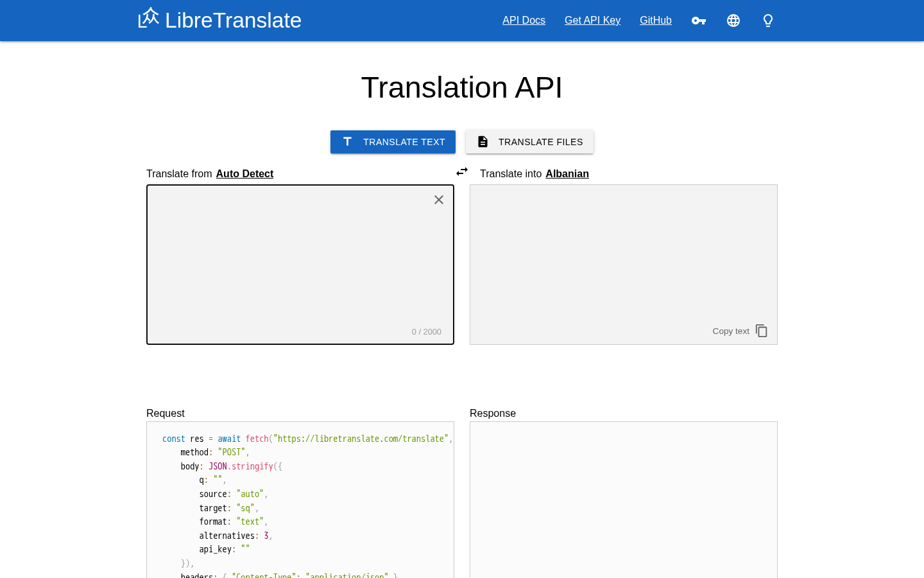
Task: Focus the source text input area
Action: coord(300,265)
